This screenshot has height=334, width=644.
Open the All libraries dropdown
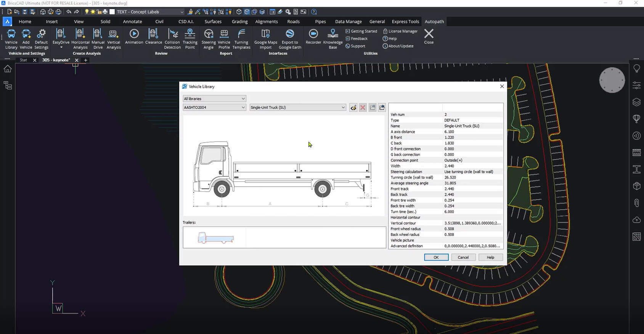click(214, 98)
